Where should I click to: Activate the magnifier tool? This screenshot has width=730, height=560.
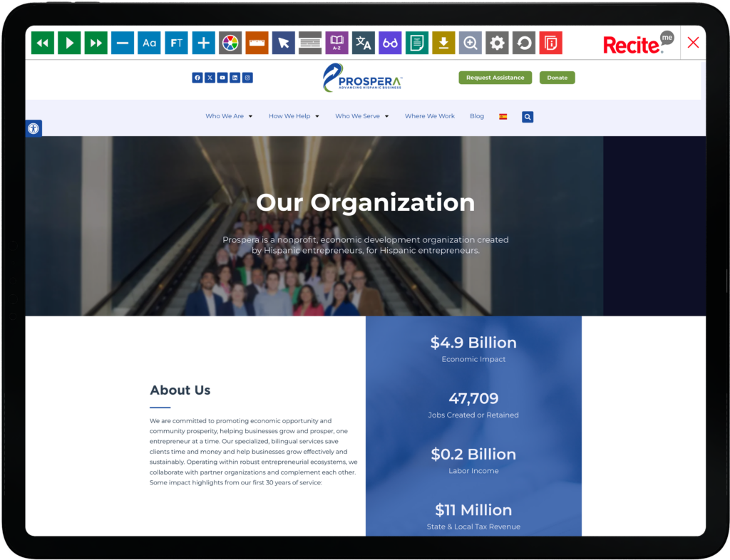[471, 43]
